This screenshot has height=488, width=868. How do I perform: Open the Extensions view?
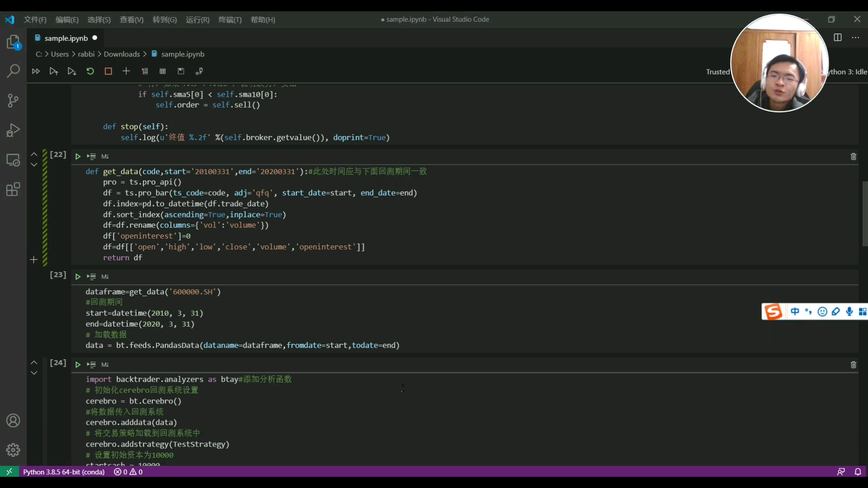(13, 189)
